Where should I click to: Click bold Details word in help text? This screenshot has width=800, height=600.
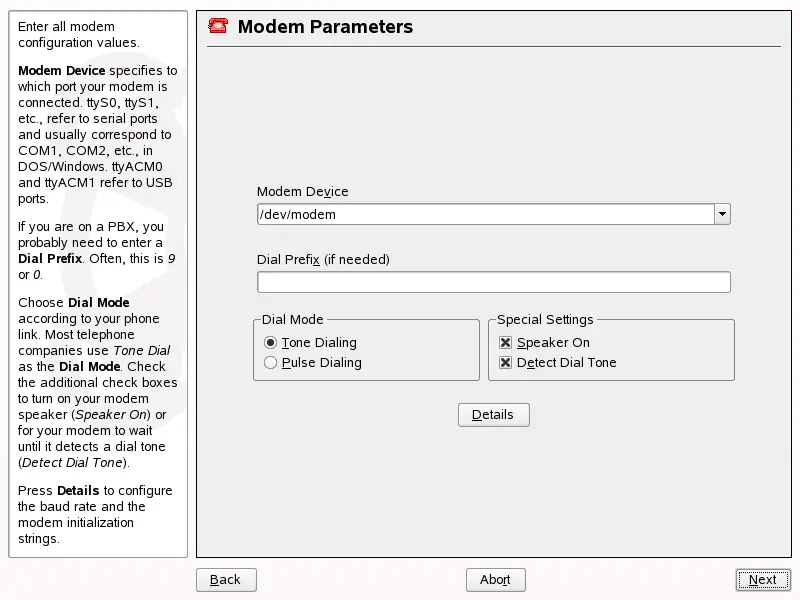pyautogui.click(x=78, y=491)
